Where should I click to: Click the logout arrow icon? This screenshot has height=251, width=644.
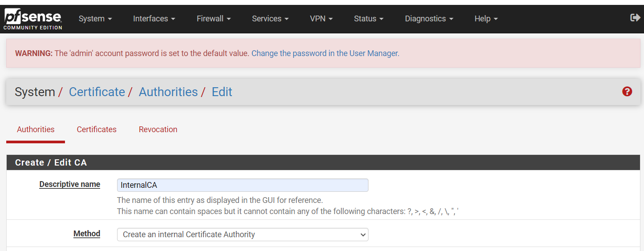(x=635, y=18)
